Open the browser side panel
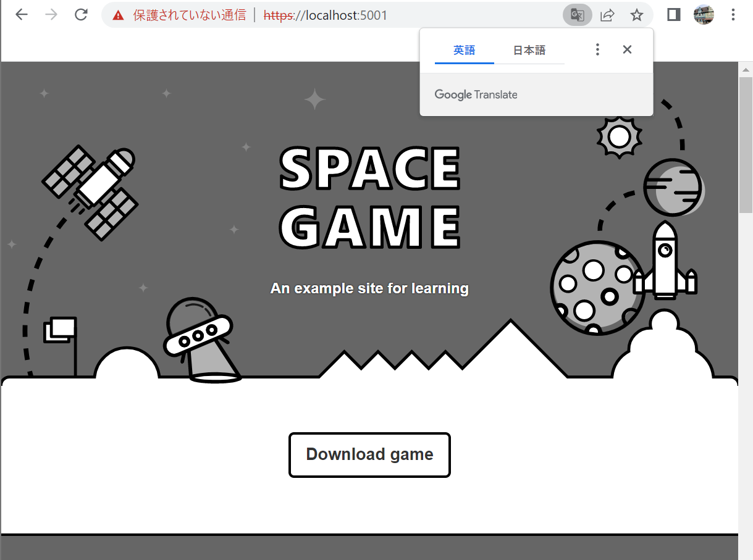753x560 pixels. point(674,15)
